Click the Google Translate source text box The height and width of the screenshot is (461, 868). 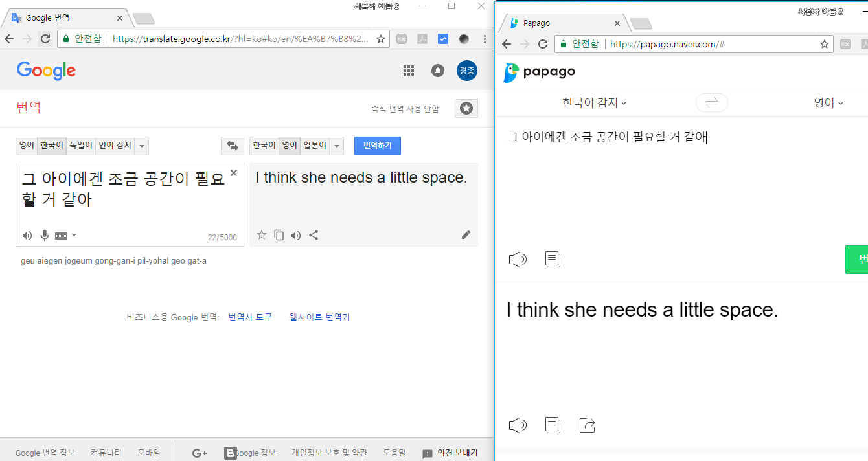pos(130,204)
